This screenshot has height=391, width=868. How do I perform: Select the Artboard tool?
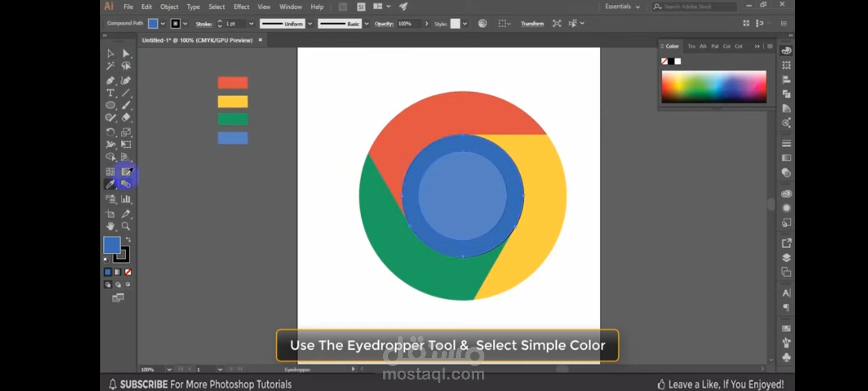(x=110, y=214)
